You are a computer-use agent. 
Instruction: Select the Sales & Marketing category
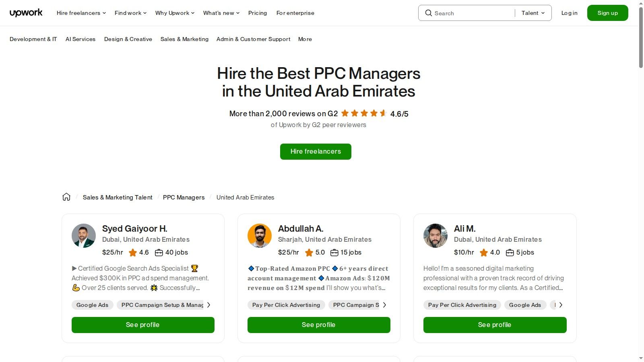click(184, 39)
